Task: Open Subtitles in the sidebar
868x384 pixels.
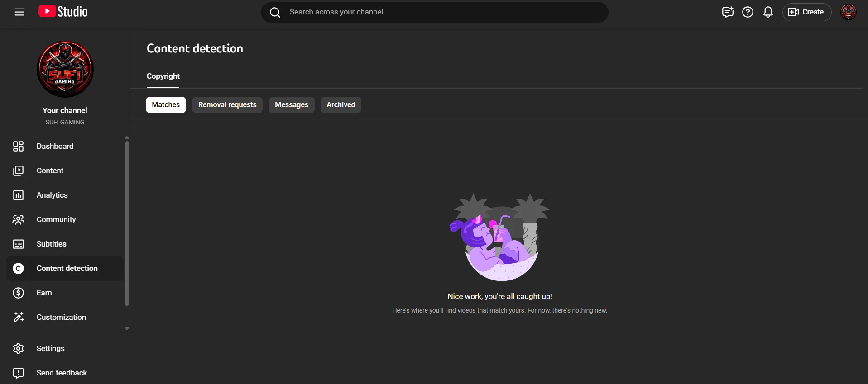Action: [65, 244]
